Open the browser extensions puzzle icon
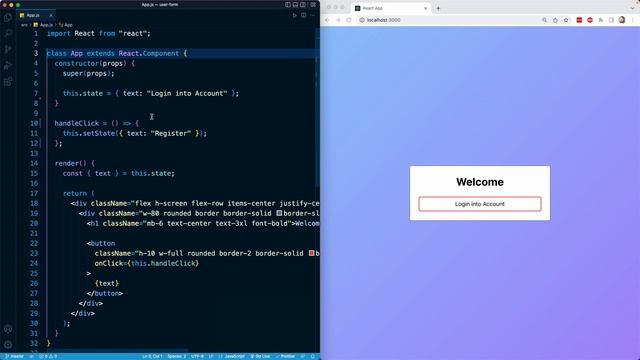Viewport: 640px width, 360px height. tap(601, 20)
